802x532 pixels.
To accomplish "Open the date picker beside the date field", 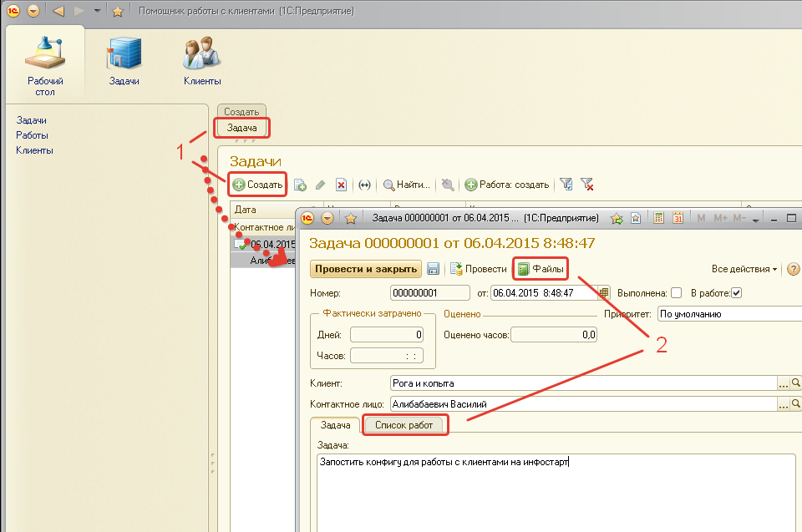I will [604, 293].
